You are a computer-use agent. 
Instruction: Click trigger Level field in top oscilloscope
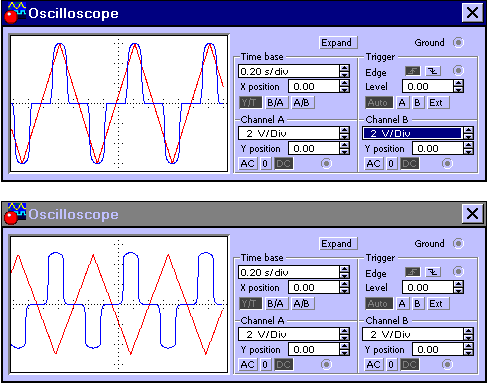[x=428, y=87]
